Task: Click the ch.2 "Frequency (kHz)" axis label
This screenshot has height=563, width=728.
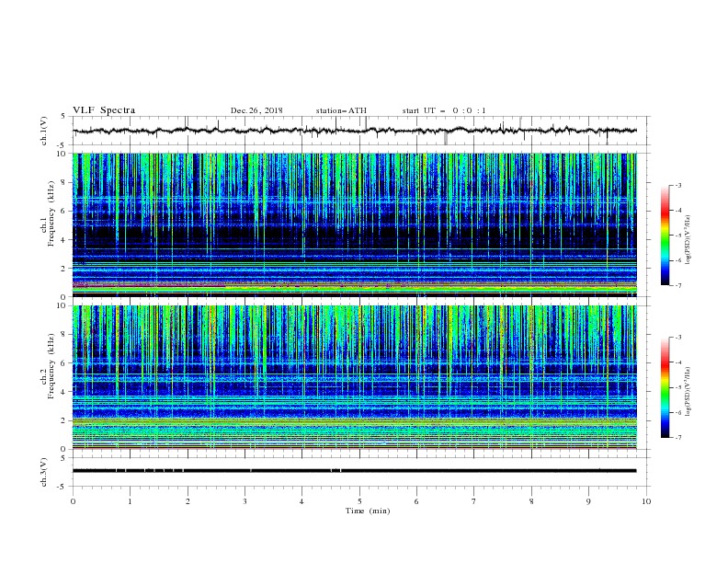Action: point(51,365)
